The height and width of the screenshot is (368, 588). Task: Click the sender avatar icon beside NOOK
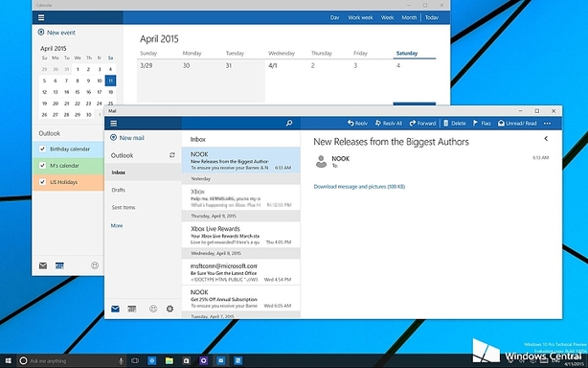[321, 161]
